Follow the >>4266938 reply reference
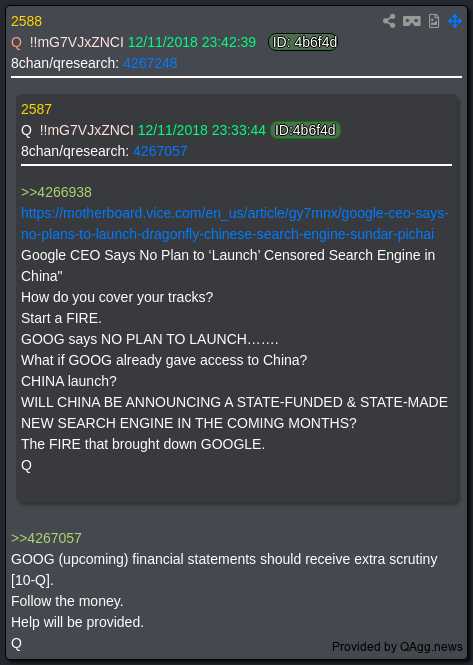The height and width of the screenshot is (665, 473). [56, 192]
